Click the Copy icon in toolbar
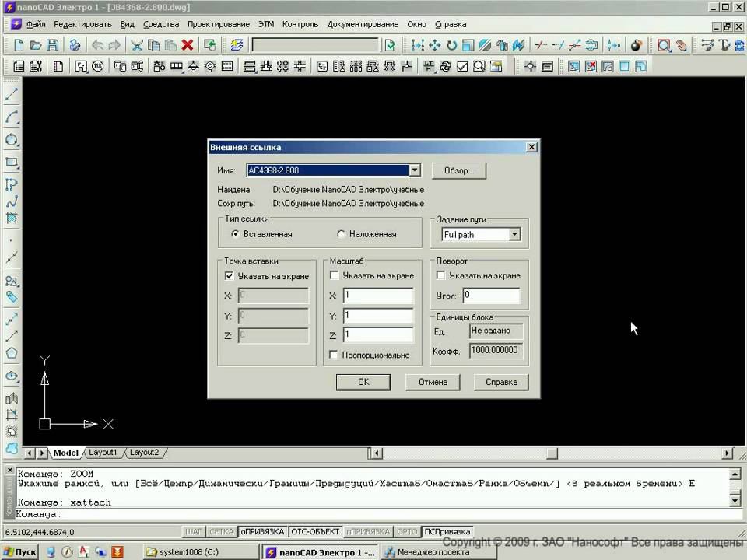Image resolution: width=747 pixels, height=560 pixels. pos(153,45)
